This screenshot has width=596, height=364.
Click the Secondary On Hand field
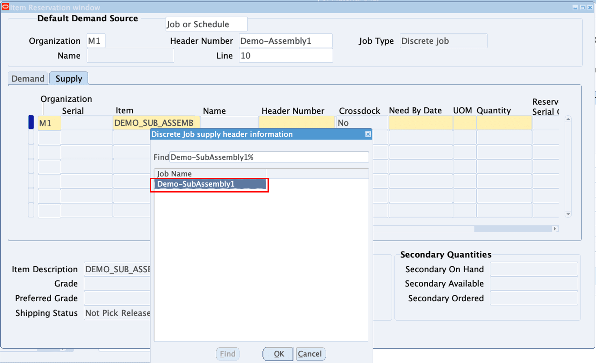coord(534,269)
